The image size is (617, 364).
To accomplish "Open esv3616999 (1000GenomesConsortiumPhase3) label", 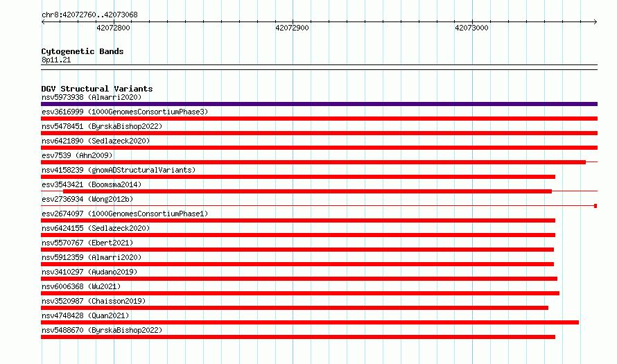I will pos(125,112).
